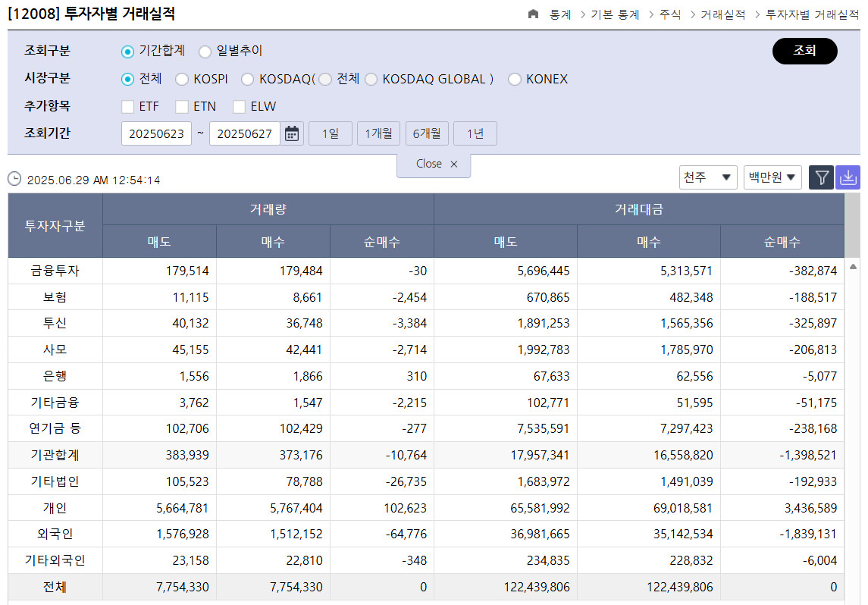Screen dimensions: 868x605
Task: Click the start date field 20250623
Action: tap(156, 134)
